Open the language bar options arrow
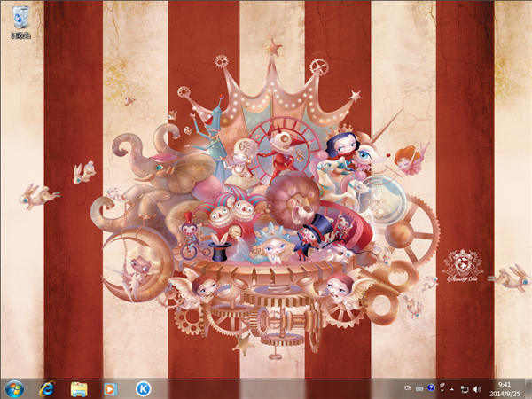Image resolution: width=532 pixels, height=399 pixels. point(442,391)
